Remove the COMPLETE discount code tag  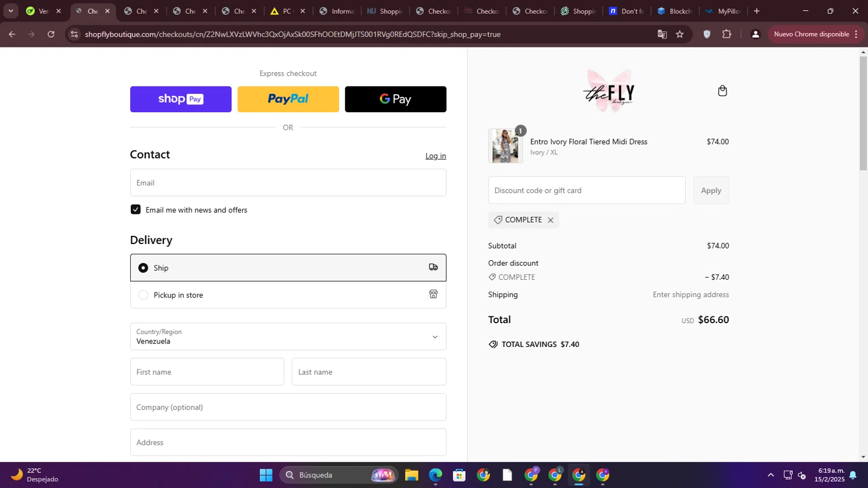[550, 220]
